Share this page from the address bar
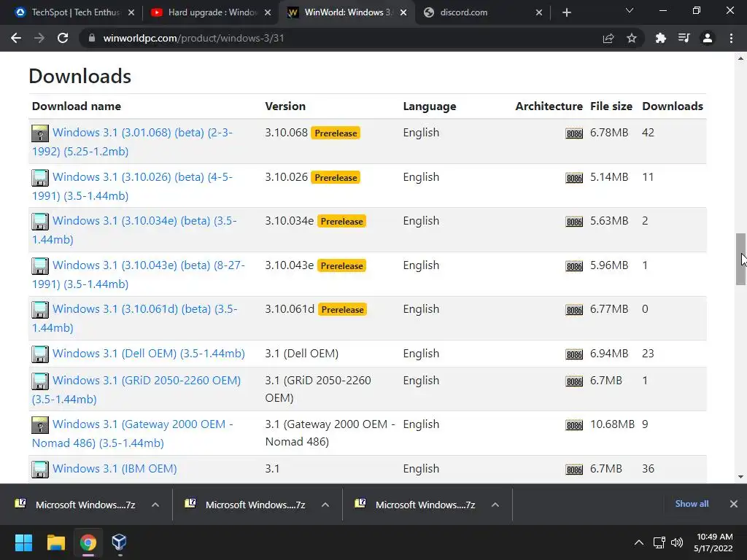The height and width of the screenshot is (560, 747). pyautogui.click(x=608, y=38)
